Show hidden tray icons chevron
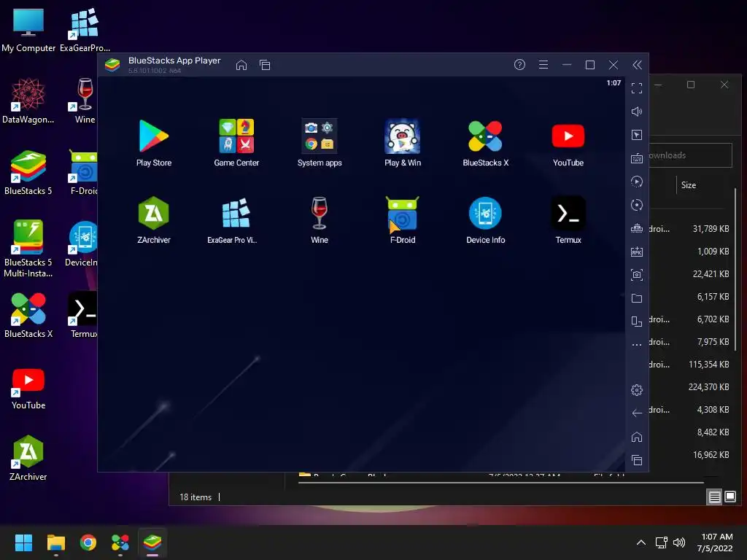The width and height of the screenshot is (747, 560). [x=641, y=542]
